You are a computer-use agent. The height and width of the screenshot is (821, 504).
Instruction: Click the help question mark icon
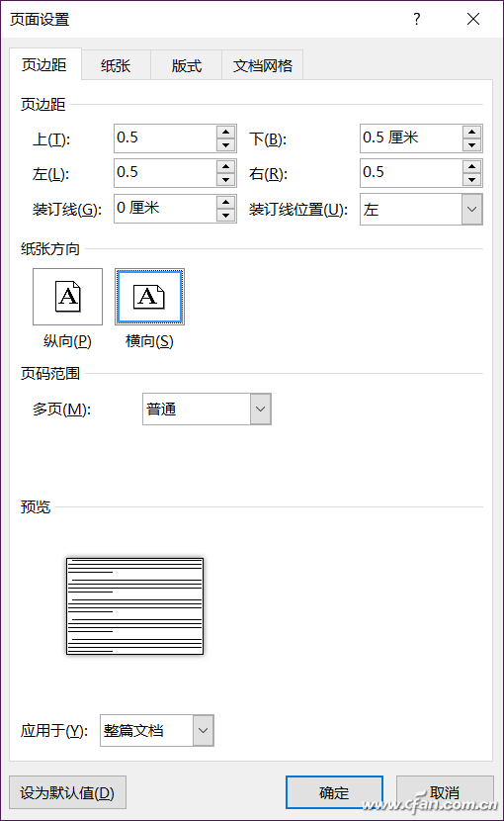tap(417, 20)
